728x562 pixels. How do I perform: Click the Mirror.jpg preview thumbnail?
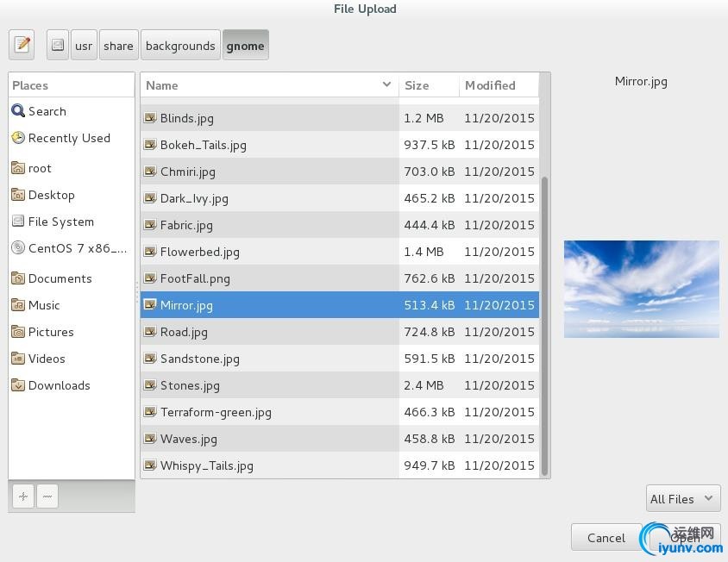point(642,289)
